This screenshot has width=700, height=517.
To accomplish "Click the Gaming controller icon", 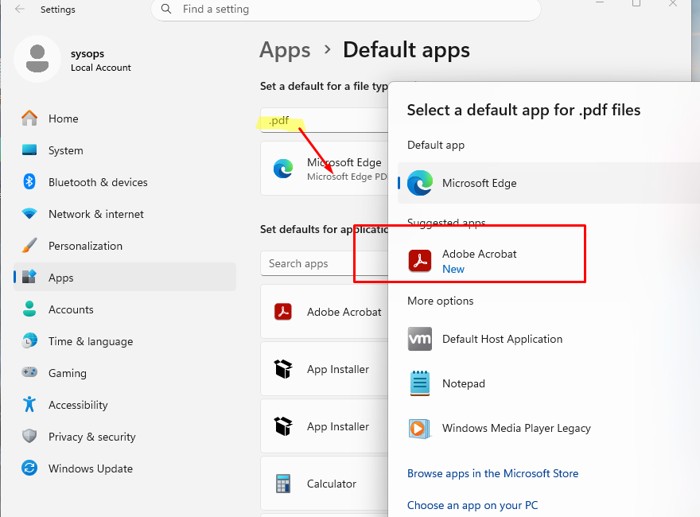I will pyautogui.click(x=29, y=372).
